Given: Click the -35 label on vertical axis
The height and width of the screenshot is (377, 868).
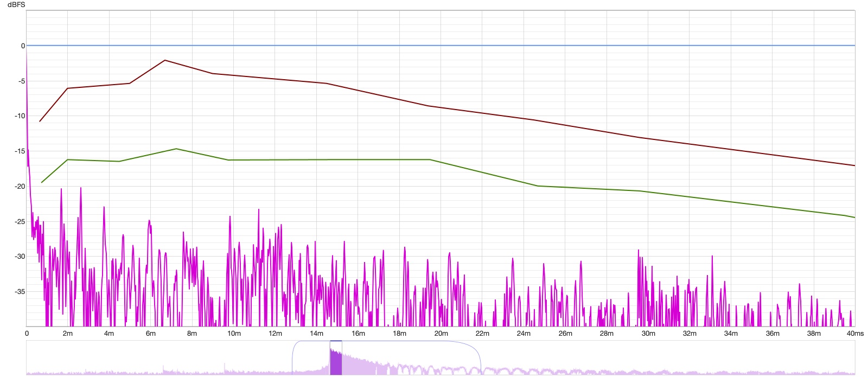Looking at the screenshot, I should point(20,291).
